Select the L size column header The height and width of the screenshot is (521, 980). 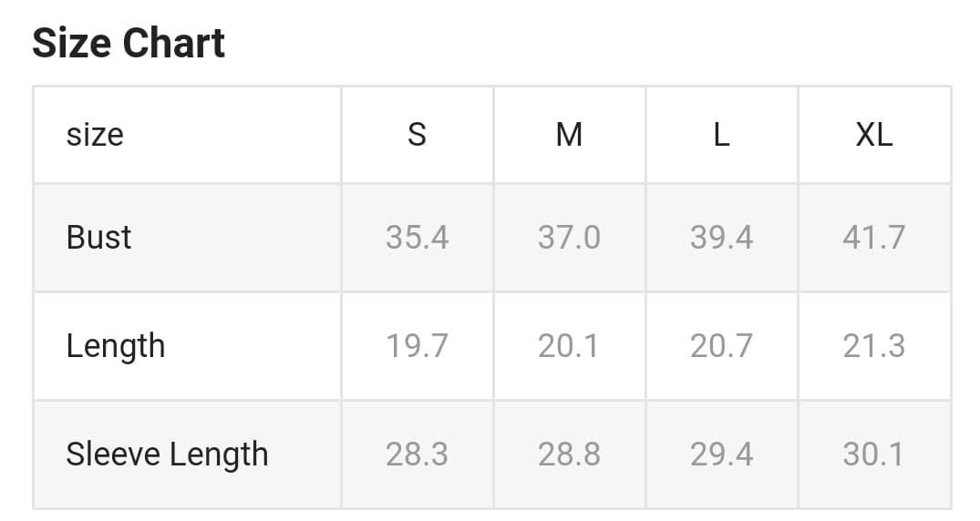tap(721, 135)
